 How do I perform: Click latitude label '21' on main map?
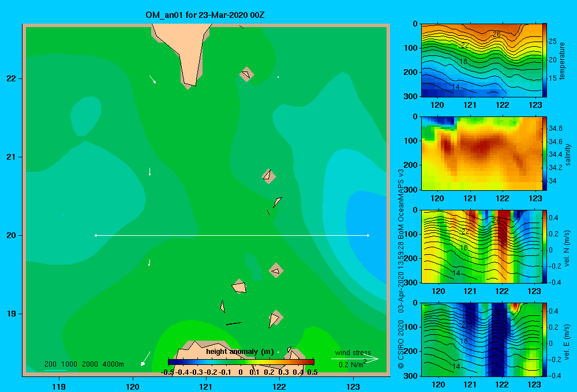(12, 157)
